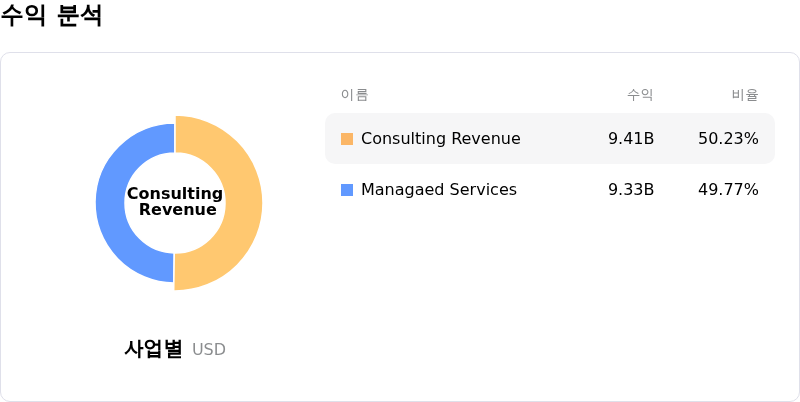Click the 50.23% ratio value
Viewport: 800px width, 402px height.
click(x=728, y=139)
